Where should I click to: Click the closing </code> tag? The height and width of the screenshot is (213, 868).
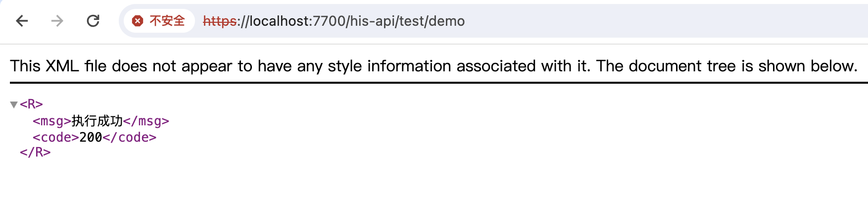point(130,137)
